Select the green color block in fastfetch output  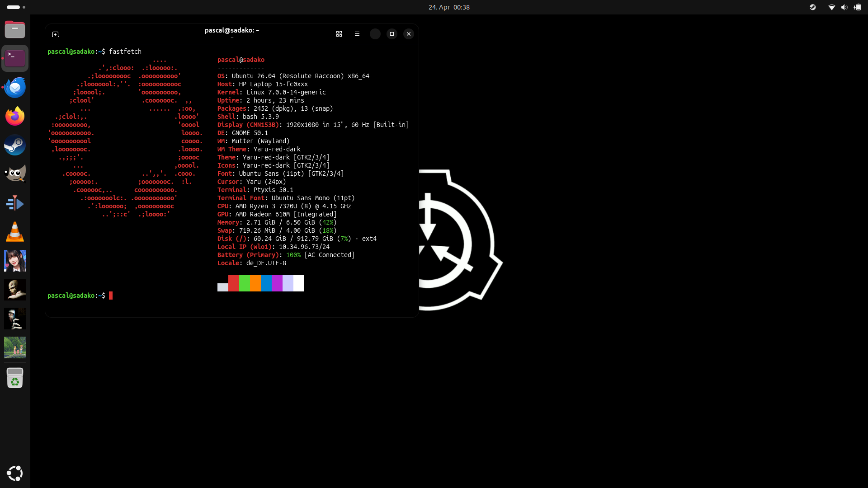click(245, 283)
